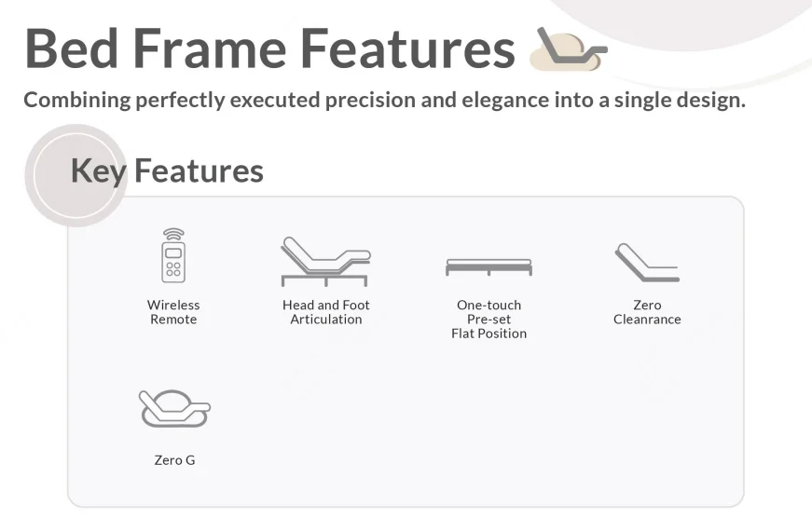Select the 'Zero G' label

click(174, 460)
